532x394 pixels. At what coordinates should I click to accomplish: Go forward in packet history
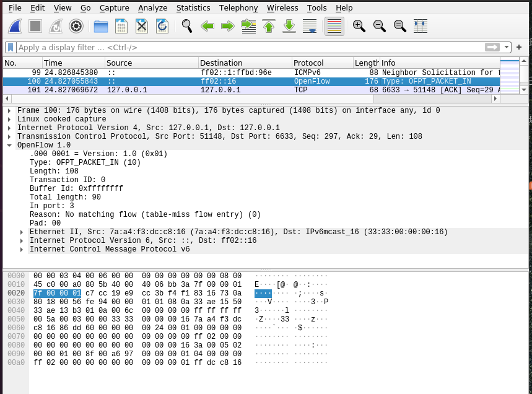228,26
